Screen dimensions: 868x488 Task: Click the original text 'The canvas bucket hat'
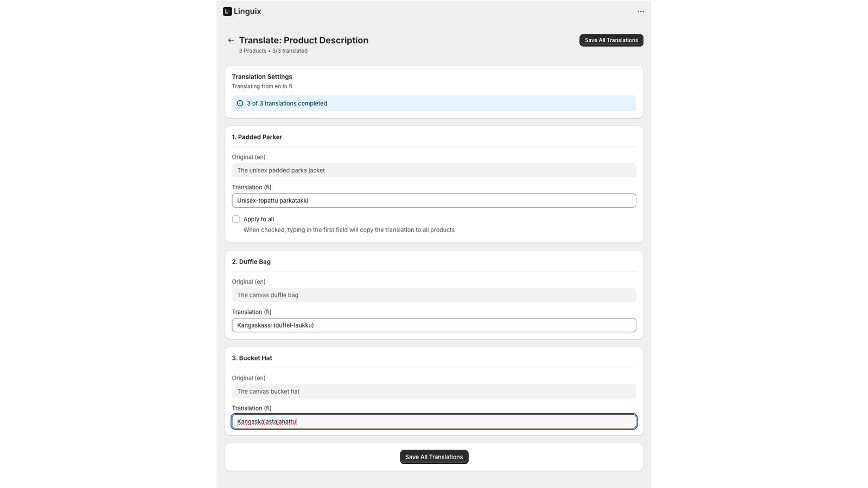268,391
